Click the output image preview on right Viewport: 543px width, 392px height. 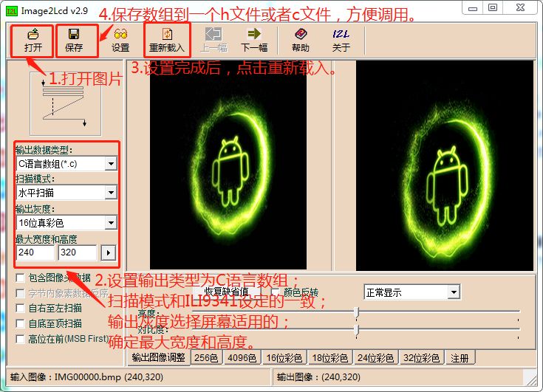pyautogui.click(x=445, y=165)
